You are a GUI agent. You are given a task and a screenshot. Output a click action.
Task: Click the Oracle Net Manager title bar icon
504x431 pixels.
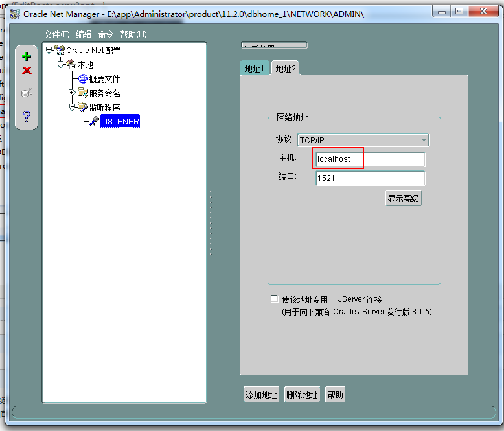(15, 14)
